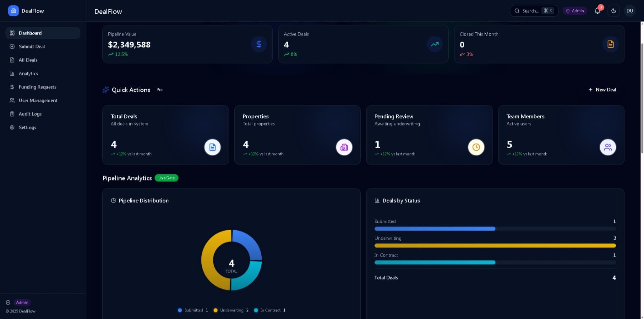Screen dimensions: 644x319
Task: Click the yellow Underwriting progress bar
Action: 495,246
